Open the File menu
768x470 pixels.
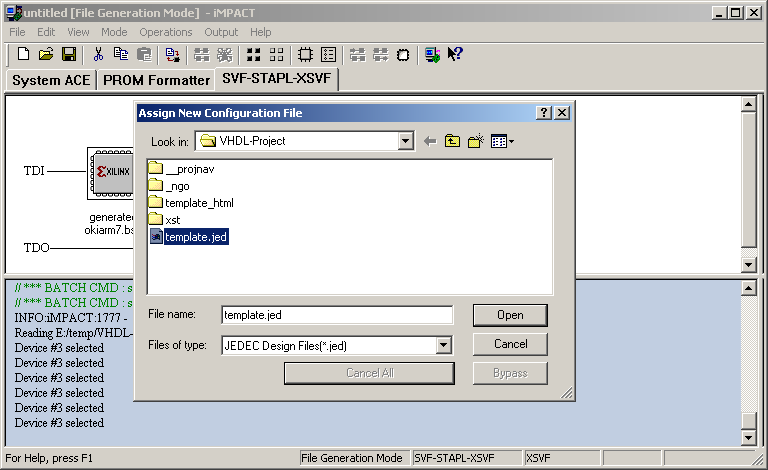[17, 32]
